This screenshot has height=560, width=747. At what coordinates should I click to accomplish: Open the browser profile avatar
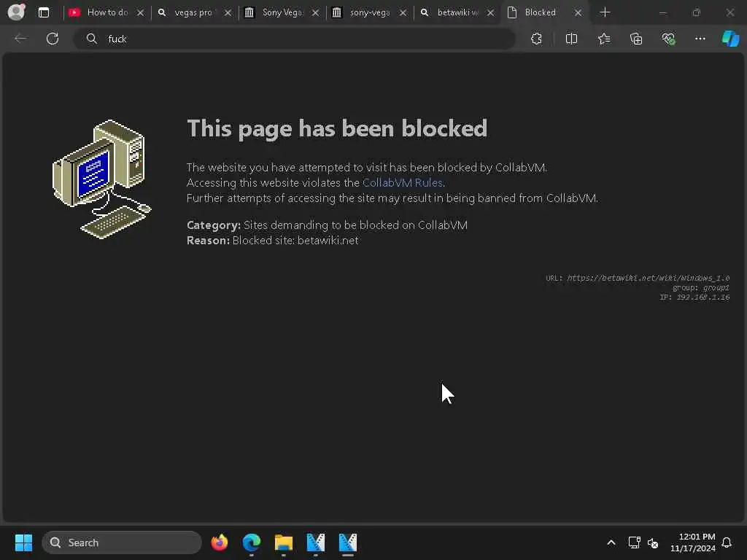coord(17,12)
